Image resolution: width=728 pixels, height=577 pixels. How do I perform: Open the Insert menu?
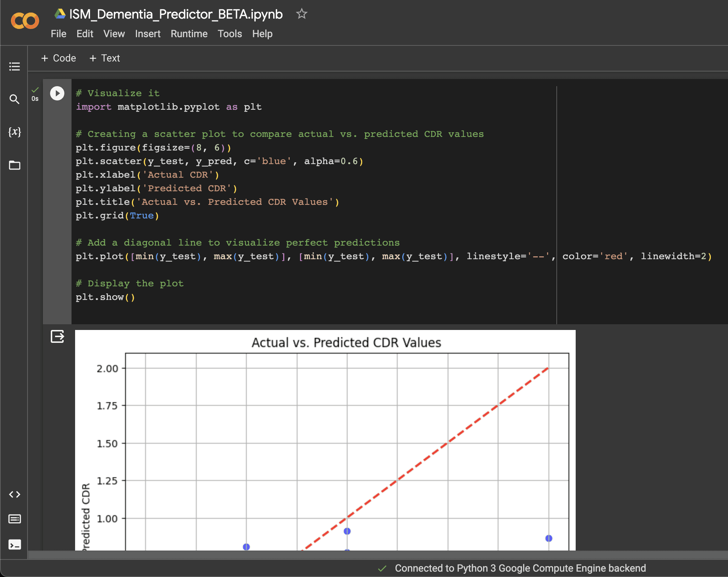148,34
